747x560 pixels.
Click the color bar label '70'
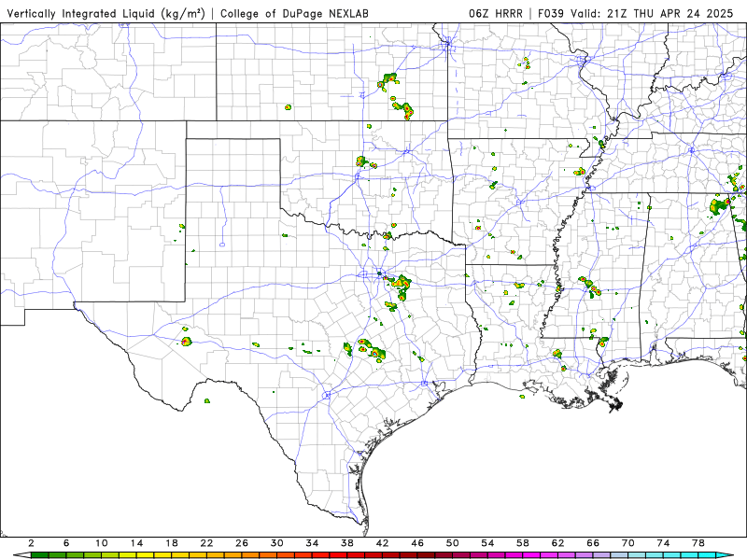(628, 543)
